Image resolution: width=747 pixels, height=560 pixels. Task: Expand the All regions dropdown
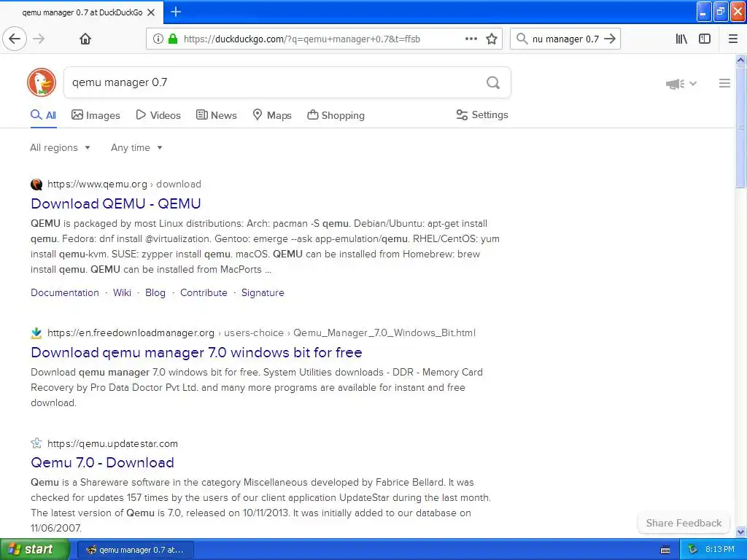coord(60,147)
